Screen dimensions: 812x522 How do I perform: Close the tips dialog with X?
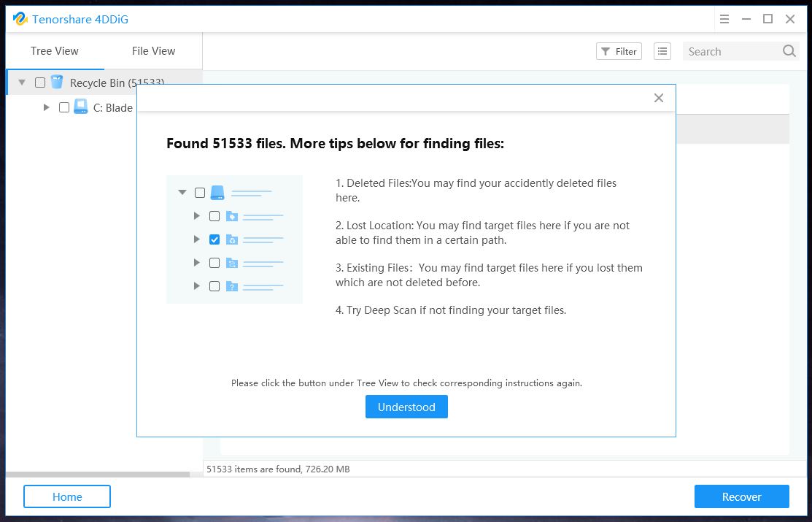pos(659,98)
